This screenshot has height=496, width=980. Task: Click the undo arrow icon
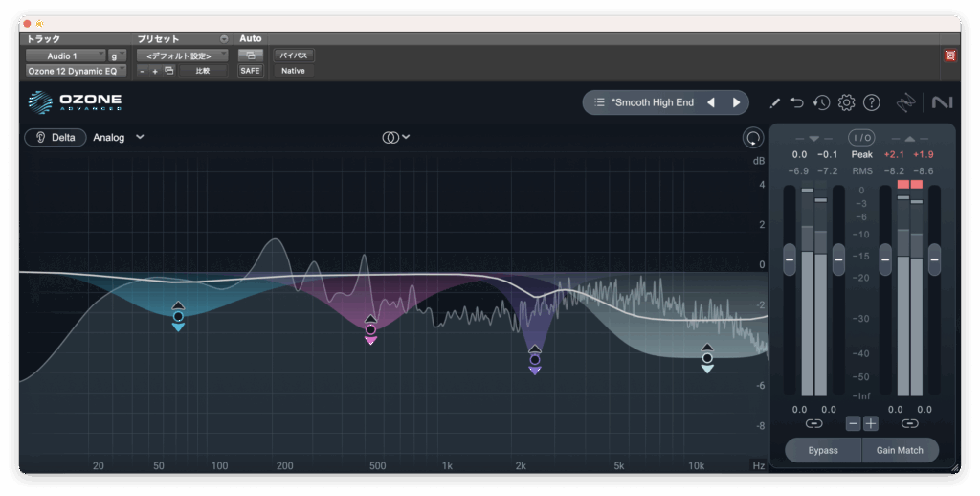point(797,102)
